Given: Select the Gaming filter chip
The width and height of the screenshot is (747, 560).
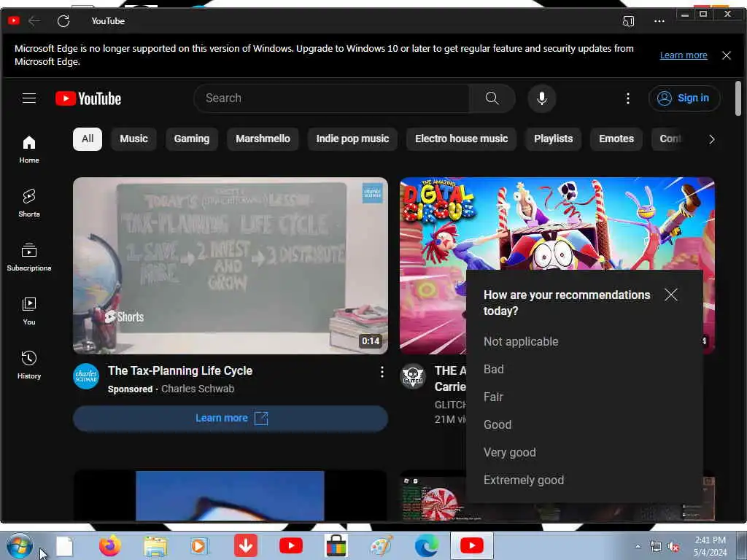Looking at the screenshot, I should pyautogui.click(x=192, y=139).
